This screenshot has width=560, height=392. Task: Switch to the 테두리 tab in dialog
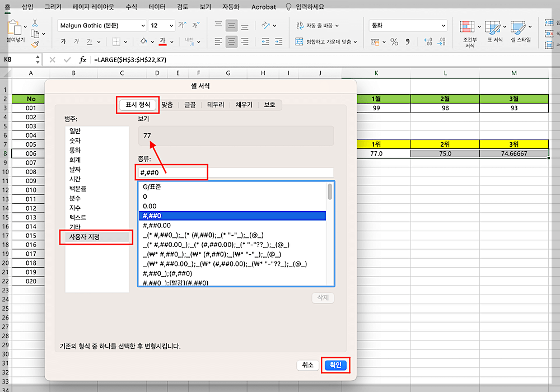point(216,105)
